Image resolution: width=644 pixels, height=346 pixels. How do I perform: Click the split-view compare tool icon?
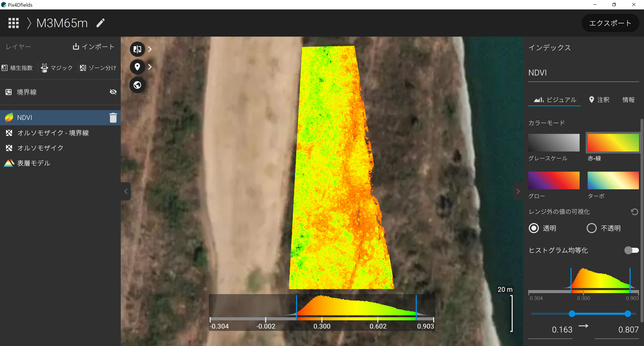pos(137,49)
